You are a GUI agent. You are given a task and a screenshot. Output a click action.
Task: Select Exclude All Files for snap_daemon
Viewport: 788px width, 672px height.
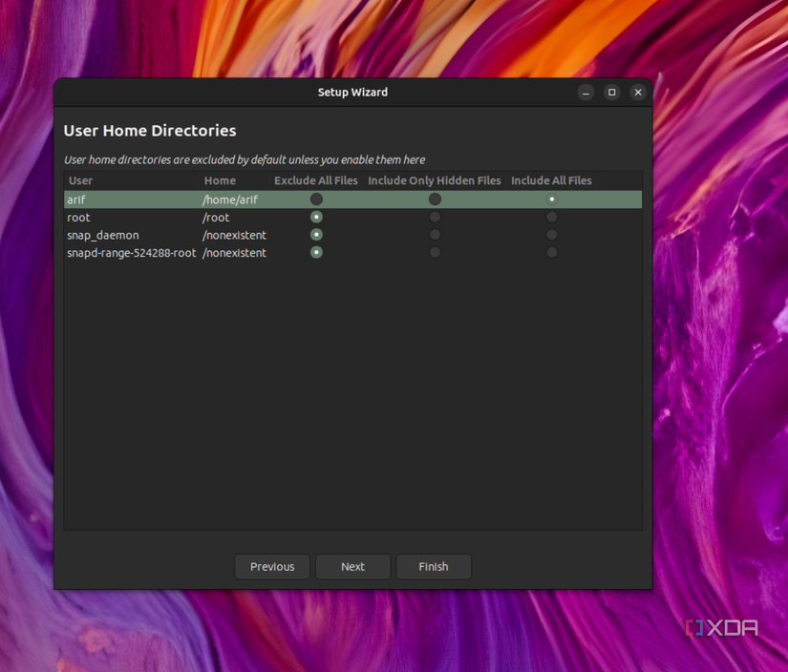[x=316, y=234]
